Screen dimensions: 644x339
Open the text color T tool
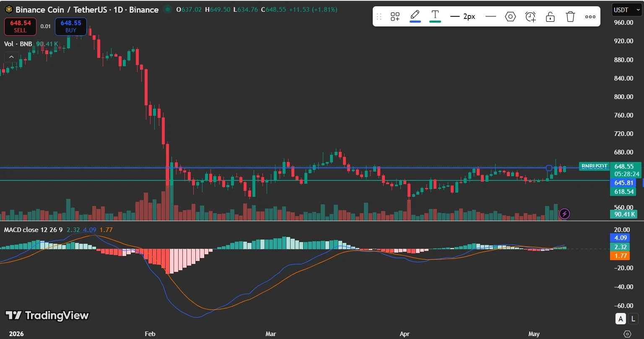click(435, 16)
